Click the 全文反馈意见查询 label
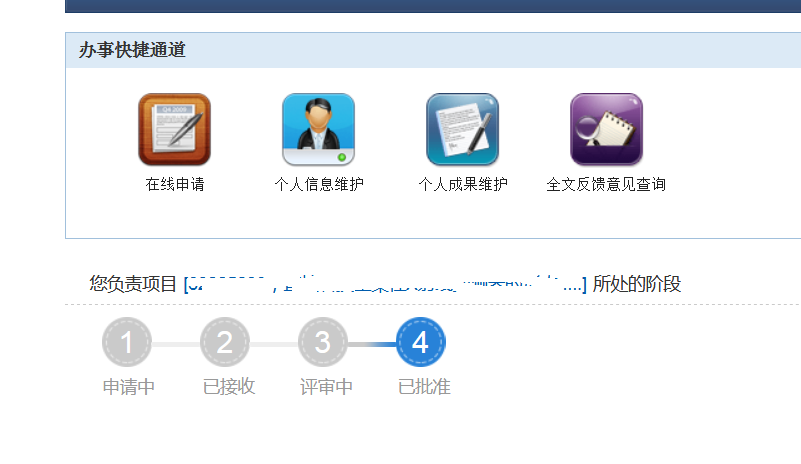The width and height of the screenshot is (801, 464). [606, 184]
